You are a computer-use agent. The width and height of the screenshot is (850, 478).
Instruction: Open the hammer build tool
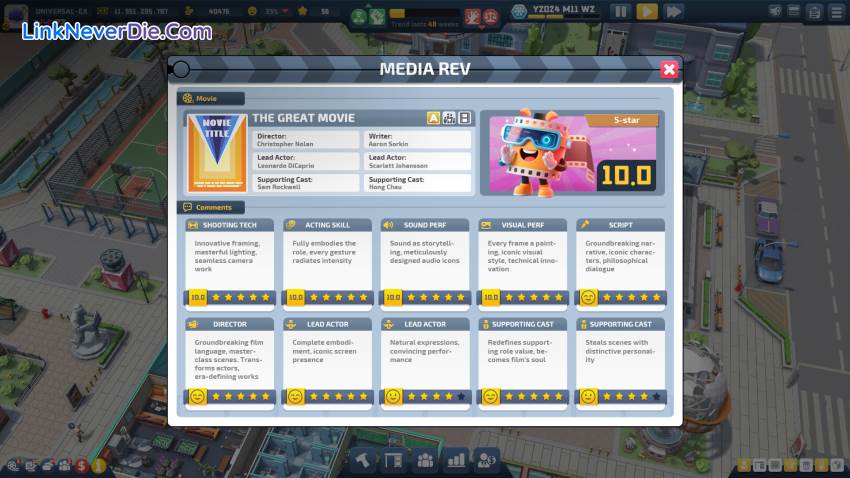point(363,461)
